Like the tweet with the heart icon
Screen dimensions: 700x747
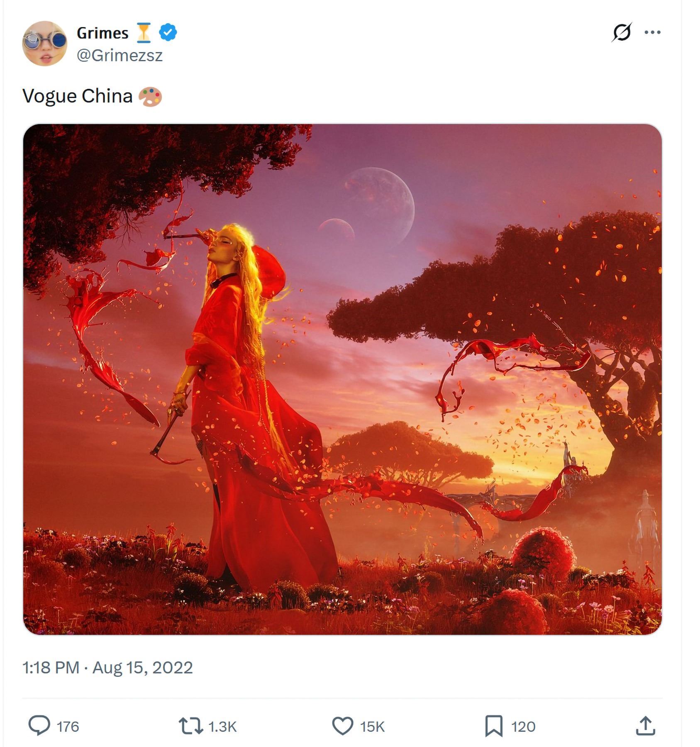click(342, 726)
